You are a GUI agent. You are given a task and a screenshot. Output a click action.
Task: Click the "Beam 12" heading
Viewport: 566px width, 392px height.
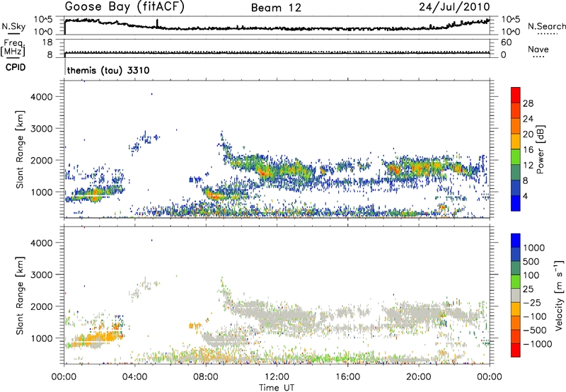276,8
